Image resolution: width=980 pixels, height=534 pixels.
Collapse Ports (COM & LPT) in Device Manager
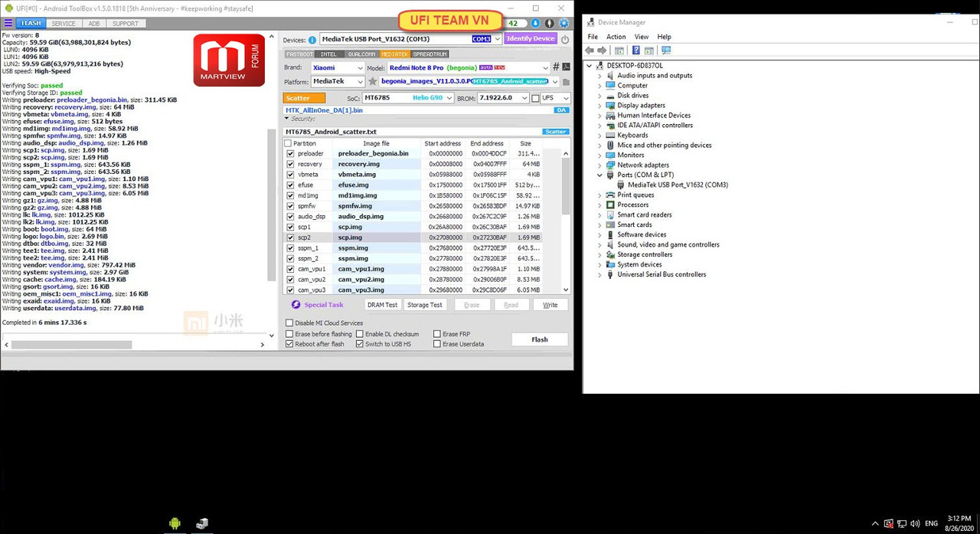(x=599, y=175)
